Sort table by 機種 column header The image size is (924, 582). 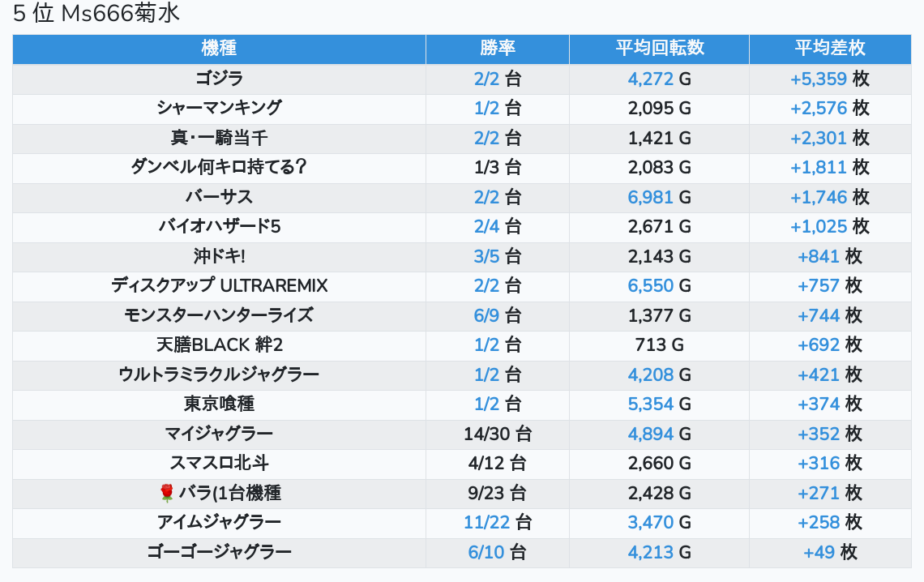219,49
